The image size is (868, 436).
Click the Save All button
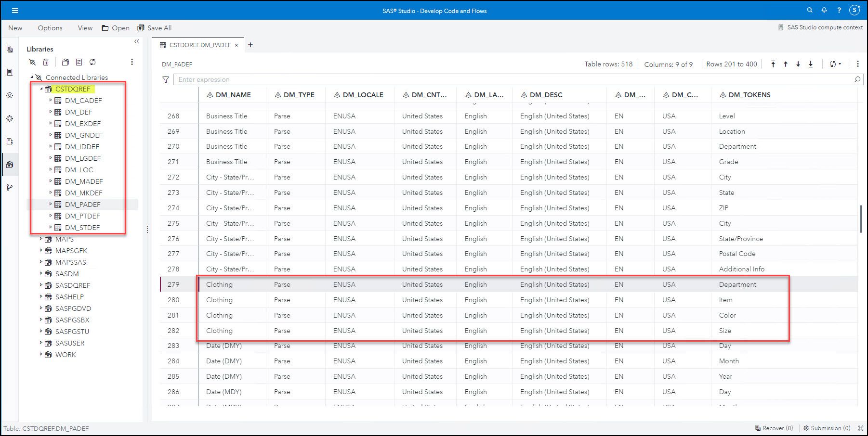coord(154,28)
